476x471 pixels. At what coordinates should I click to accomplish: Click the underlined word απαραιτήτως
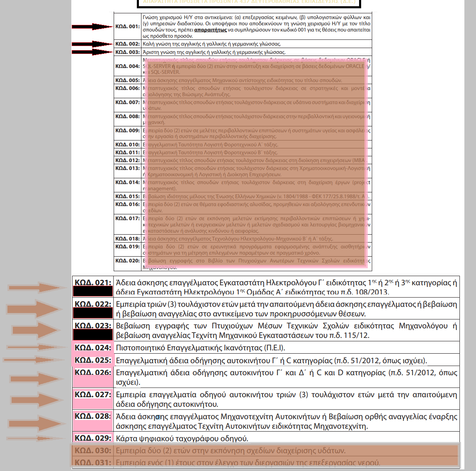[210, 30]
